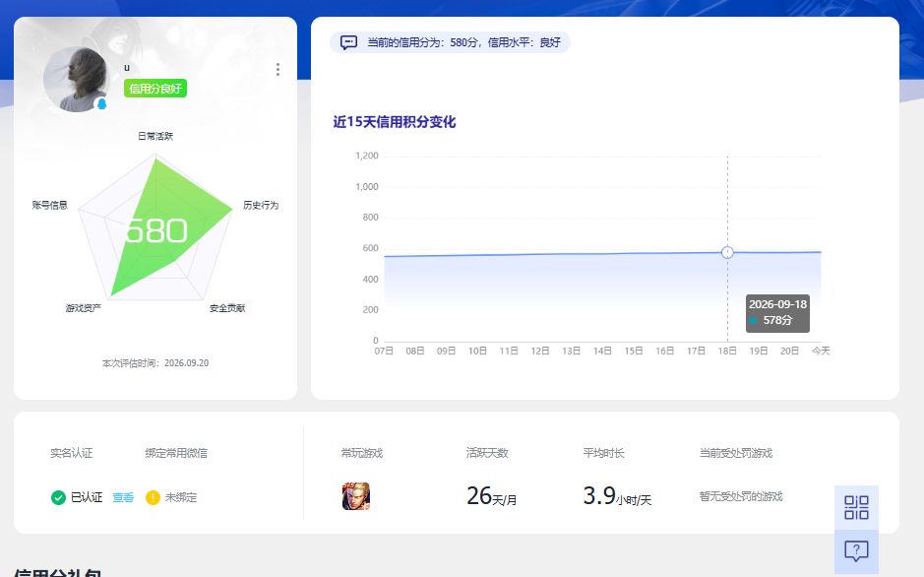
Task: Click the QQ penguin badge on avatar
Action: point(102,104)
